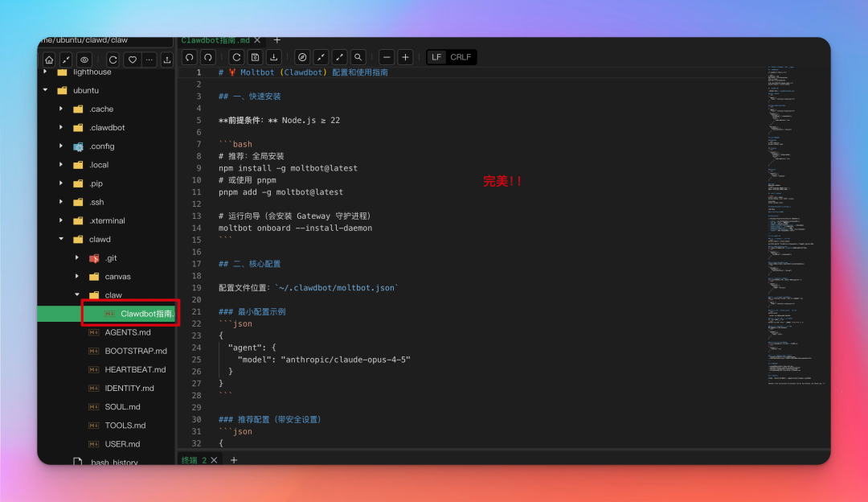Click the save icon in the editor toolbar
This screenshot has height=502, width=868.
[256, 57]
